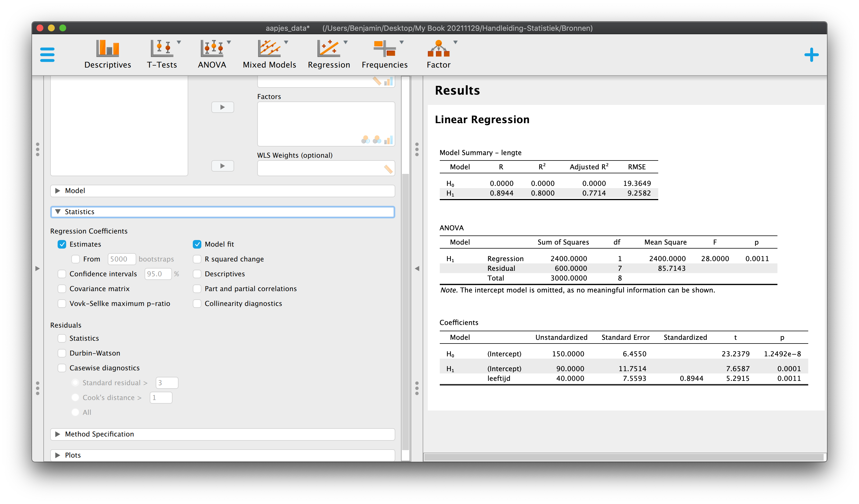Select the Linear Regression results heading
The height and width of the screenshot is (504, 859).
(x=482, y=120)
